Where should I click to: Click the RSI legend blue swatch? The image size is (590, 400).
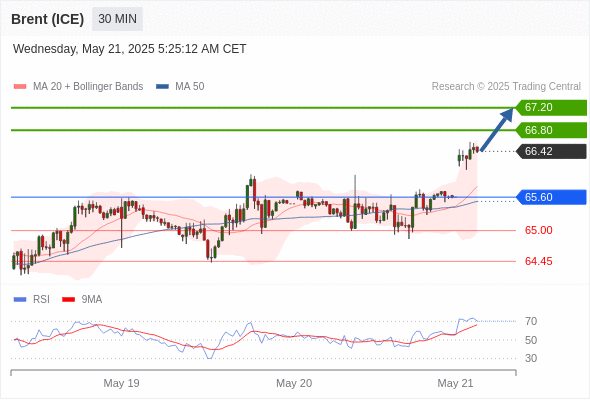pyautogui.click(x=20, y=300)
